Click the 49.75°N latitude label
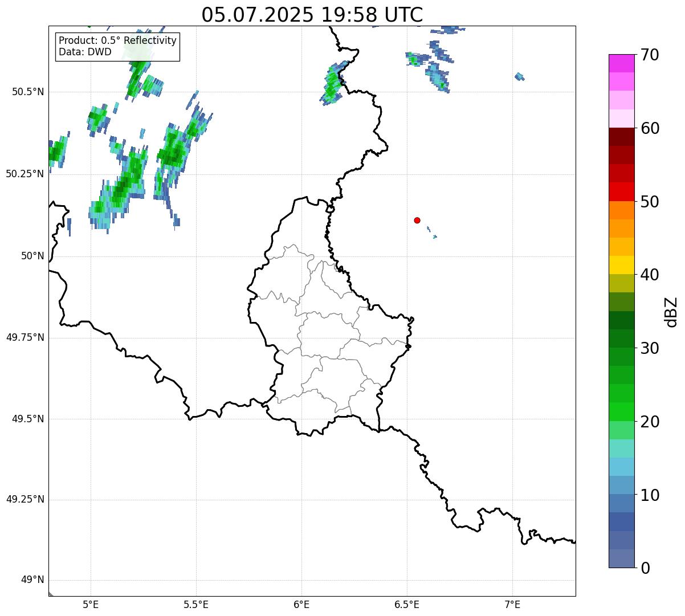Viewport: 685px width, 616px height. (x=25, y=337)
